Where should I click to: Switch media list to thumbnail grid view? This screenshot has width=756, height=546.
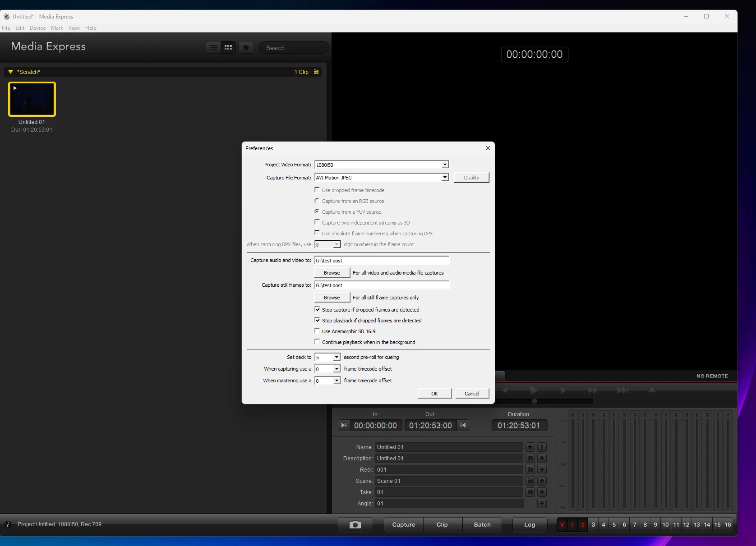pyautogui.click(x=228, y=47)
